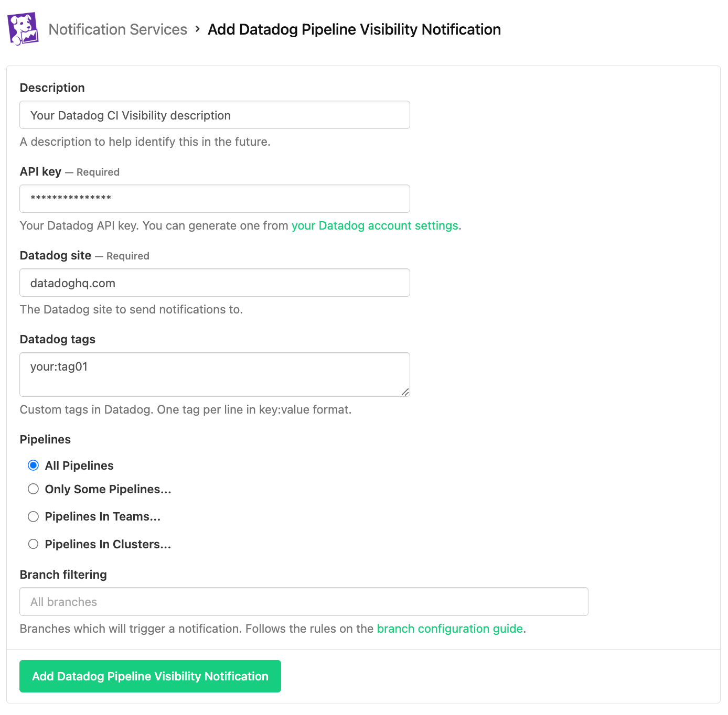Click the Description text field
This screenshot has height=715, width=728.
214,115
